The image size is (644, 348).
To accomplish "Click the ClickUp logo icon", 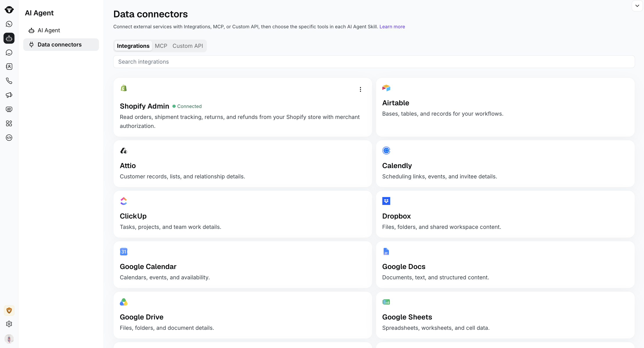I will tap(124, 201).
